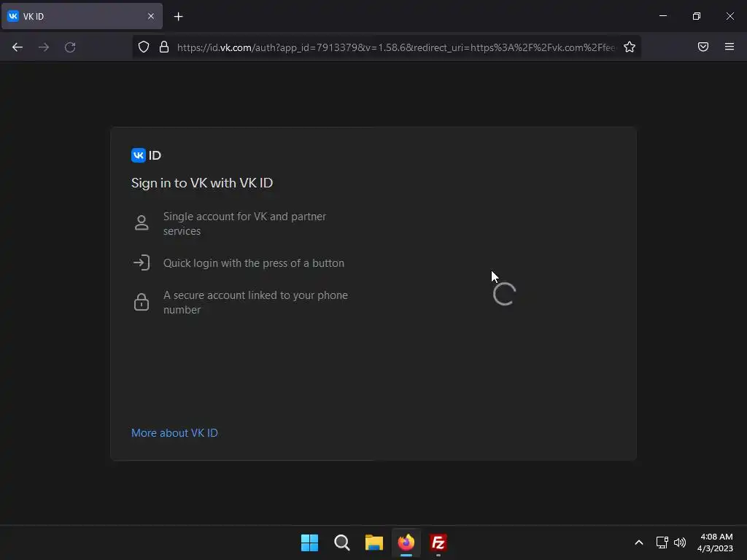Open the More about VK ID link
The image size is (747, 560).
pos(174,433)
